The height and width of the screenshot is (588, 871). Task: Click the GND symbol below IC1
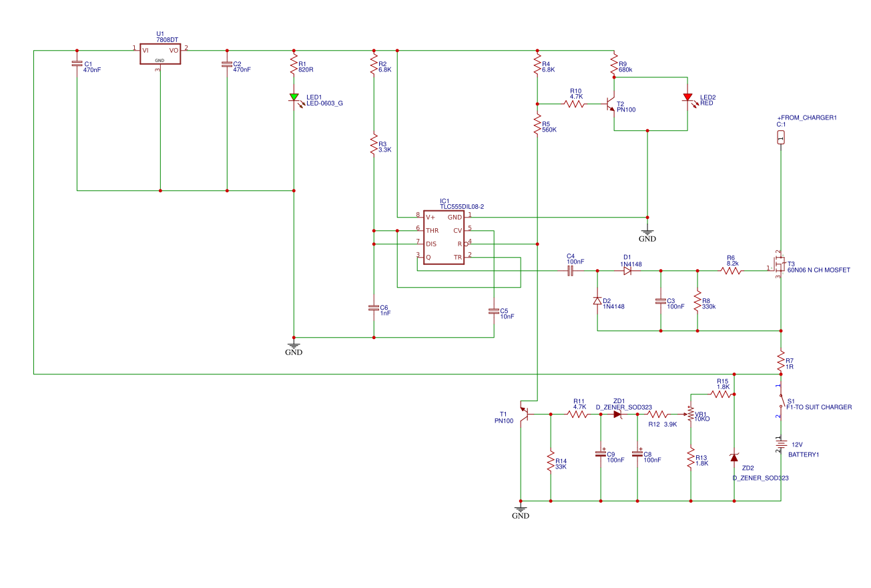coord(294,346)
